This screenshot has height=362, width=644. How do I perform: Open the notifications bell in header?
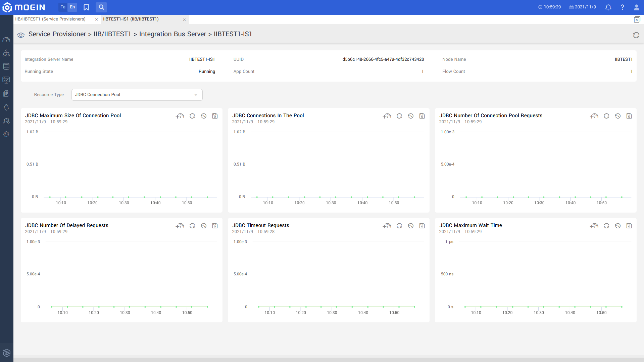(608, 7)
